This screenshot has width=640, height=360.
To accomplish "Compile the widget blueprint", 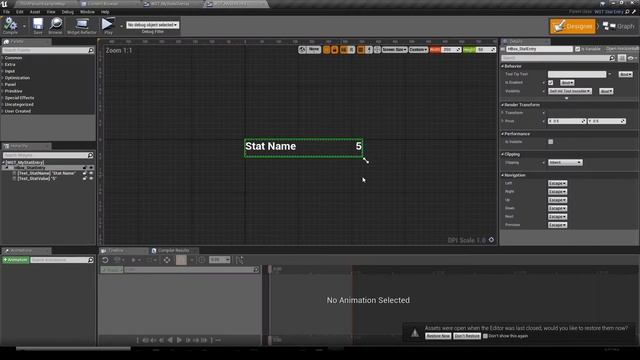I will tap(10, 26).
